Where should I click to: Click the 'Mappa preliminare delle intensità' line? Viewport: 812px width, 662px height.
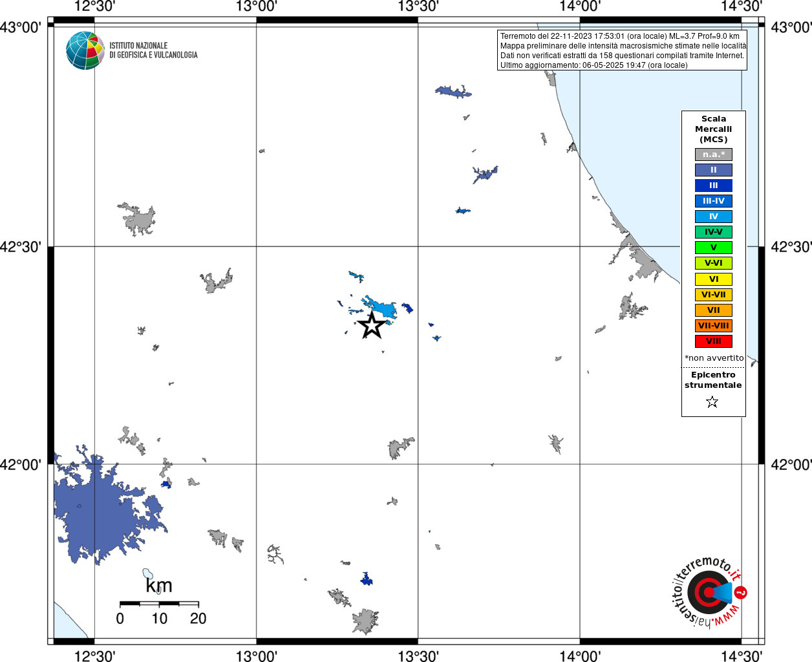(623, 46)
